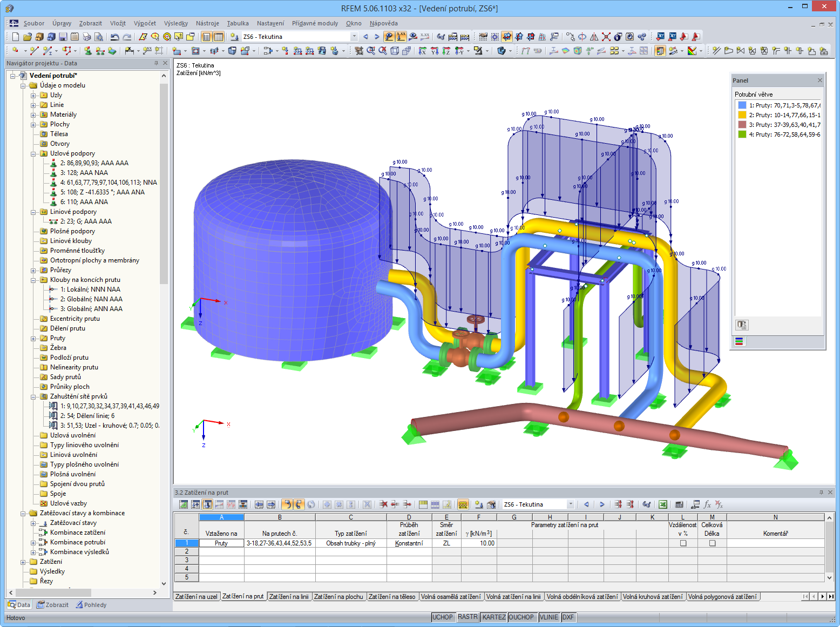840x627 pixels.
Task: Click the settings icon in Panel bottom
Action: 742,325
